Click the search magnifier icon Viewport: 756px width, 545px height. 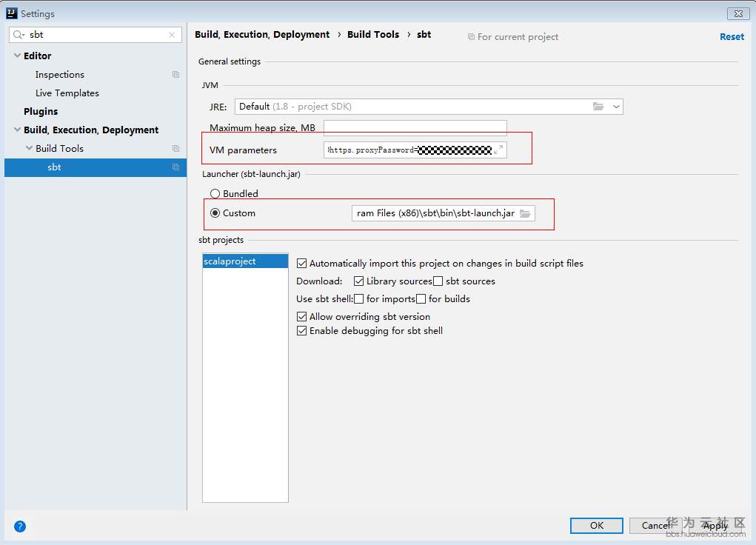pyautogui.click(x=19, y=35)
